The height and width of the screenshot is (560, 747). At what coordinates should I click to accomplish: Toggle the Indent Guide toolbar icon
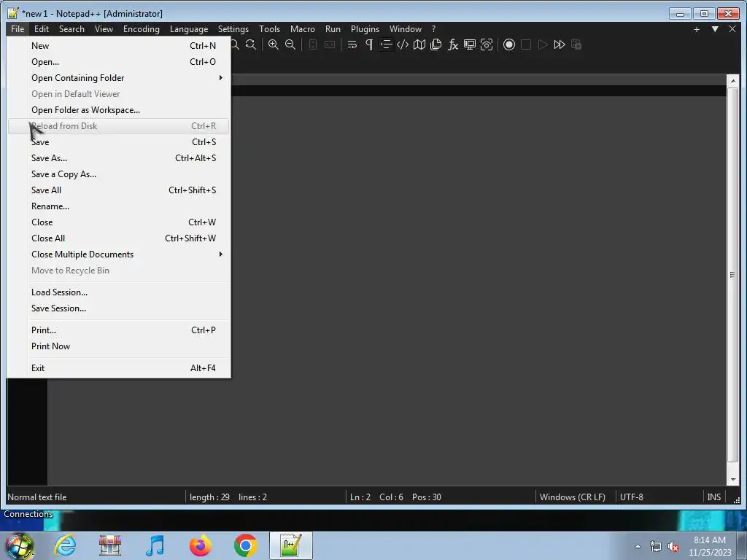(386, 44)
